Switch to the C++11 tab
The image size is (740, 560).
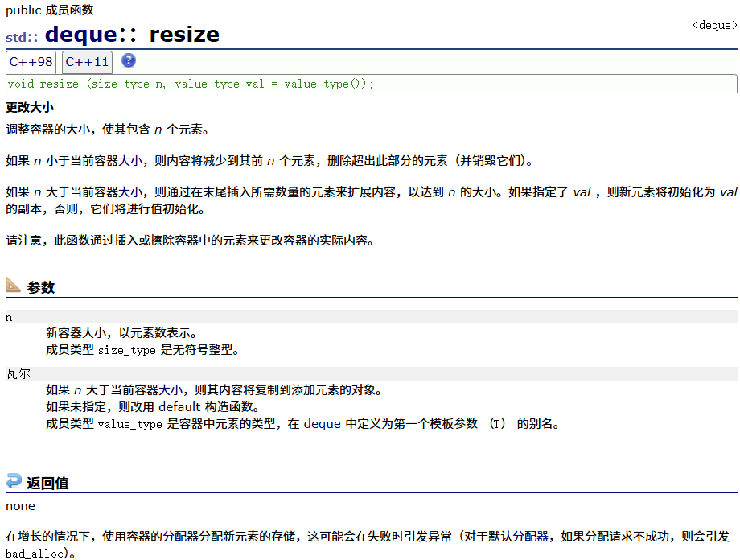coord(87,62)
